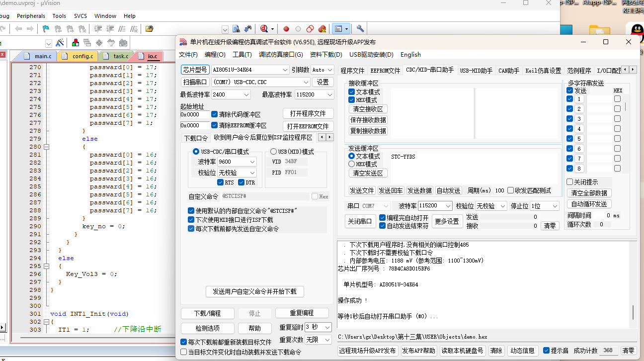The image size is (644, 361).
Task: Open target options with magic wand icon
Action: tap(60, 43)
